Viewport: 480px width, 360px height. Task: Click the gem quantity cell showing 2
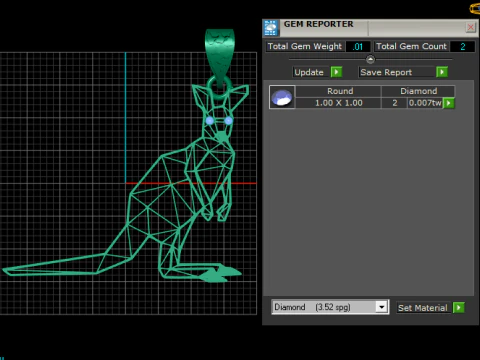coord(395,103)
